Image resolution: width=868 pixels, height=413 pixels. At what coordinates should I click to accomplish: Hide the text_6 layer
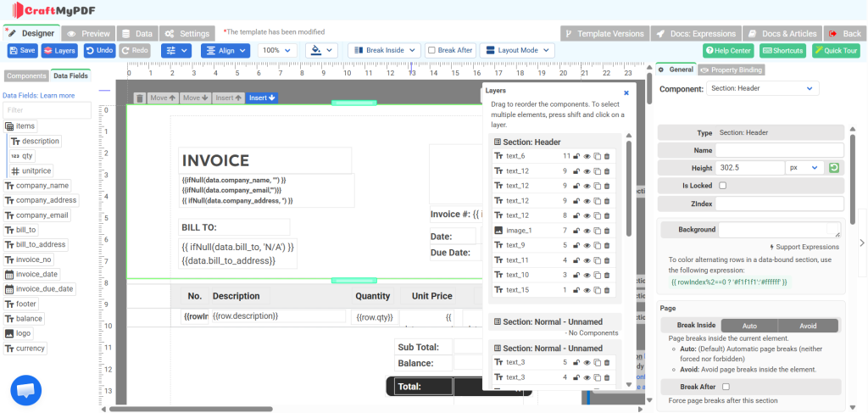click(587, 156)
